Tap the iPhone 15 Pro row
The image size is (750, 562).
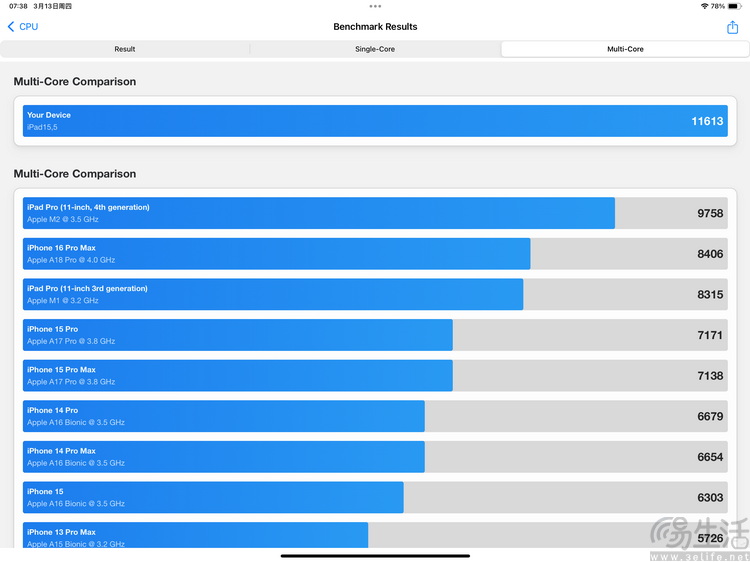[x=375, y=335]
